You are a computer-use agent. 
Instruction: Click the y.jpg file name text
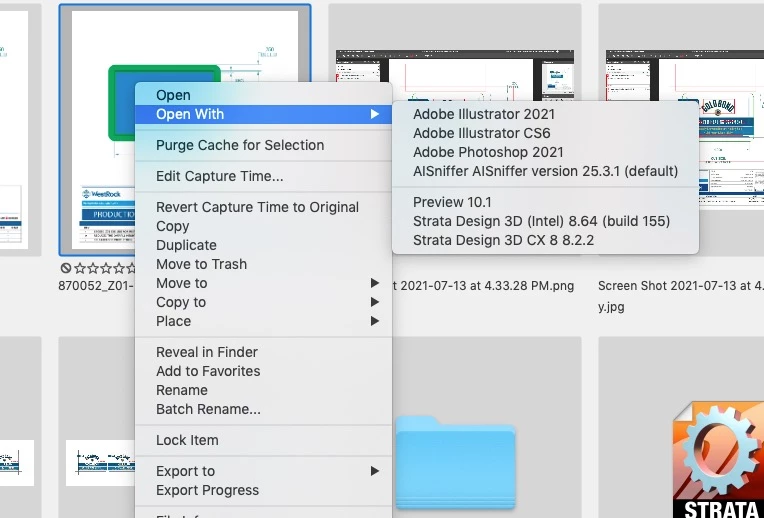(611, 307)
